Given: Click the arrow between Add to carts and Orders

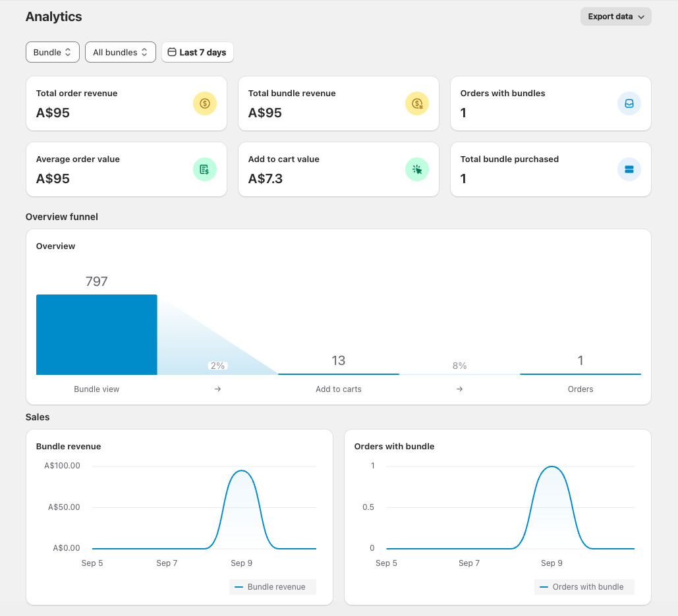Looking at the screenshot, I should click(x=459, y=389).
